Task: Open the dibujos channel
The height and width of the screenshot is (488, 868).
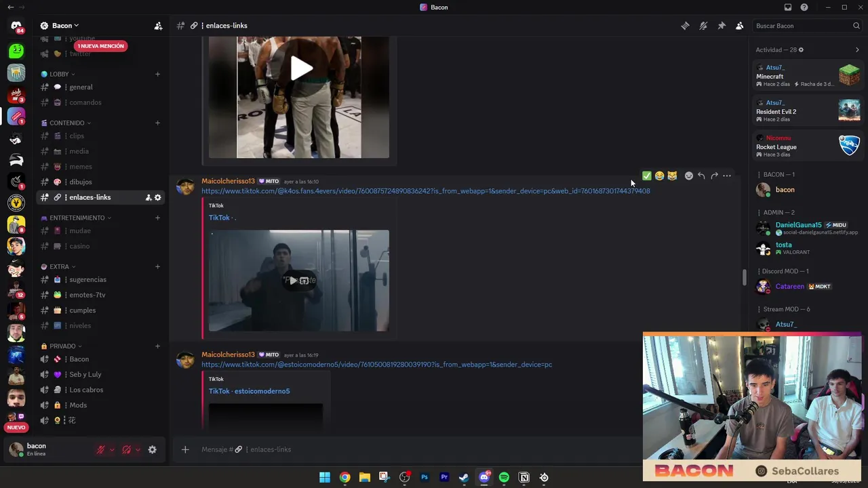Action: click(101, 182)
